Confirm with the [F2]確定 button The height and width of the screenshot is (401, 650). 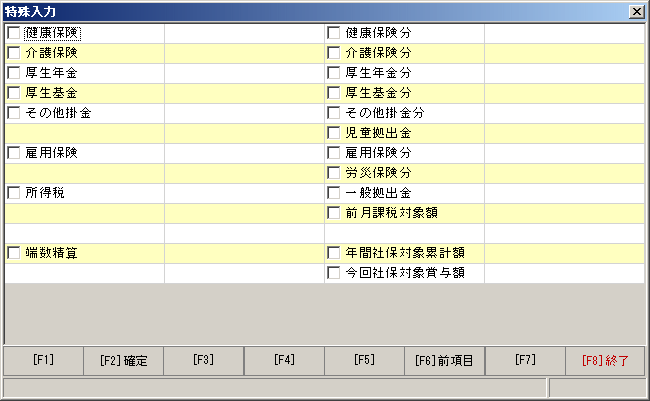pos(124,361)
